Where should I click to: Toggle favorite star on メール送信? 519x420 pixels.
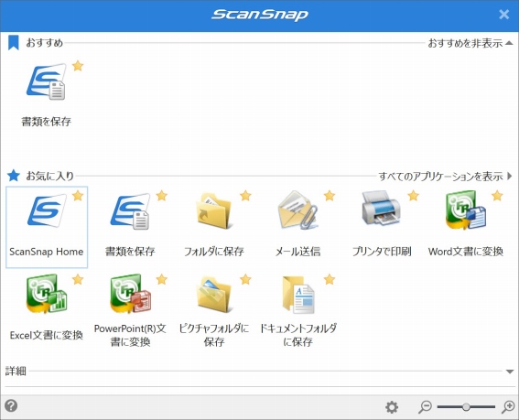coord(330,196)
